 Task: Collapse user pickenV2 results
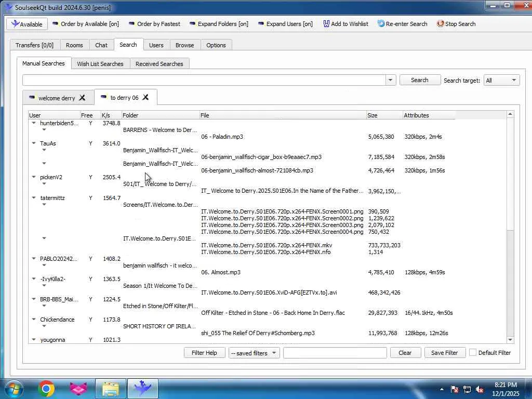click(34, 177)
